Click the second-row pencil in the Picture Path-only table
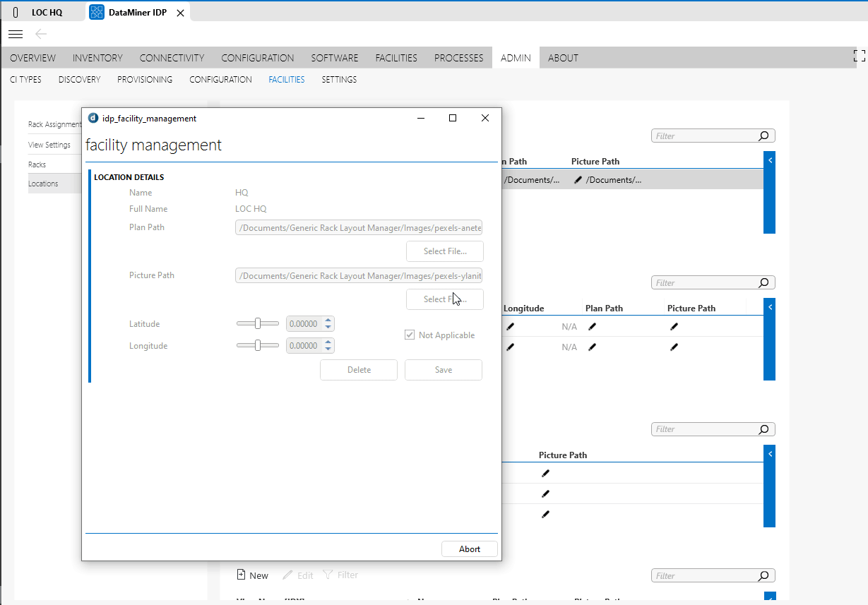The image size is (868, 605). [545, 494]
